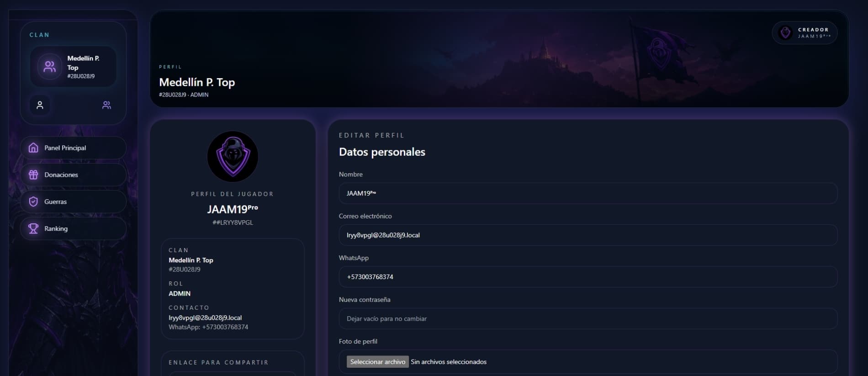Click the Medellín P. Top clan name in profile card
The height and width of the screenshot is (376, 868).
[191, 260]
